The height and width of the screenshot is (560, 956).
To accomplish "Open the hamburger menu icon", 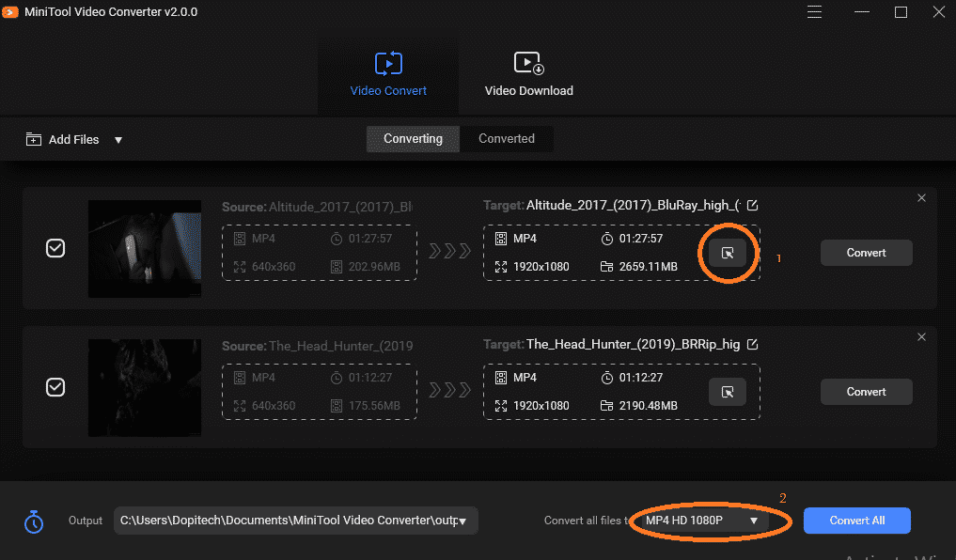I will (x=814, y=12).
